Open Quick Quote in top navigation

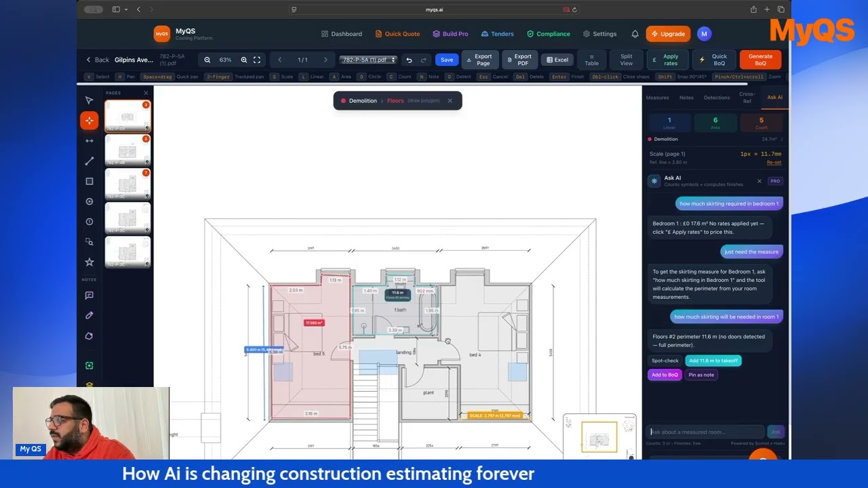coord(397,34)
